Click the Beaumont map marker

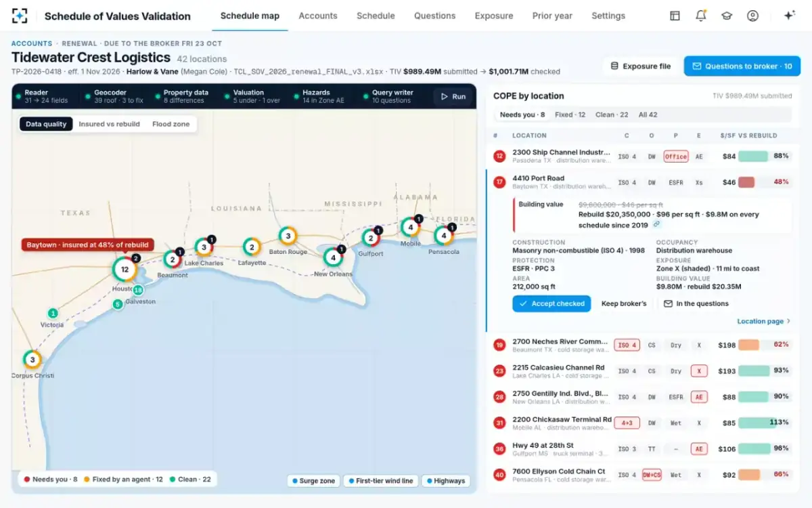click(x=173, y=259)
